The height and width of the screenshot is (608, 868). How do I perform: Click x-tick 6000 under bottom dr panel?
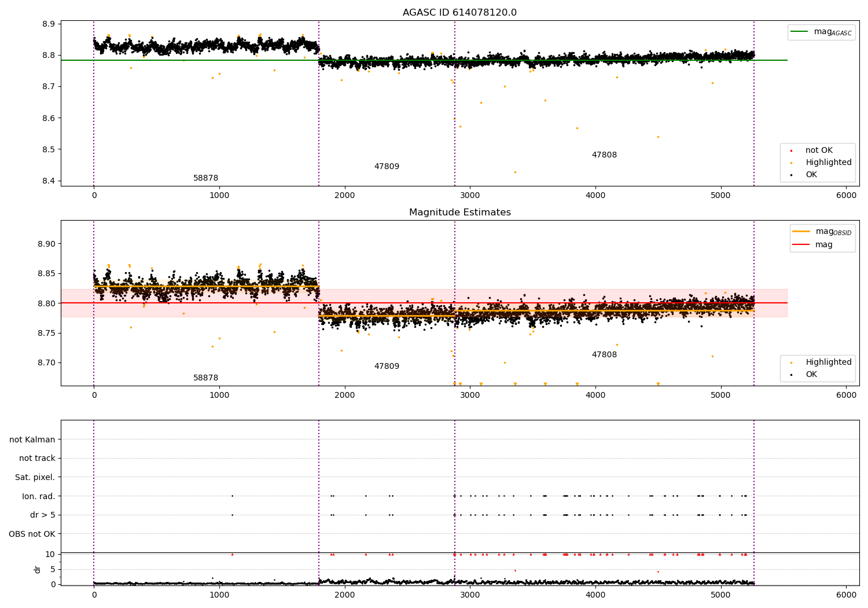click(846, 595)
